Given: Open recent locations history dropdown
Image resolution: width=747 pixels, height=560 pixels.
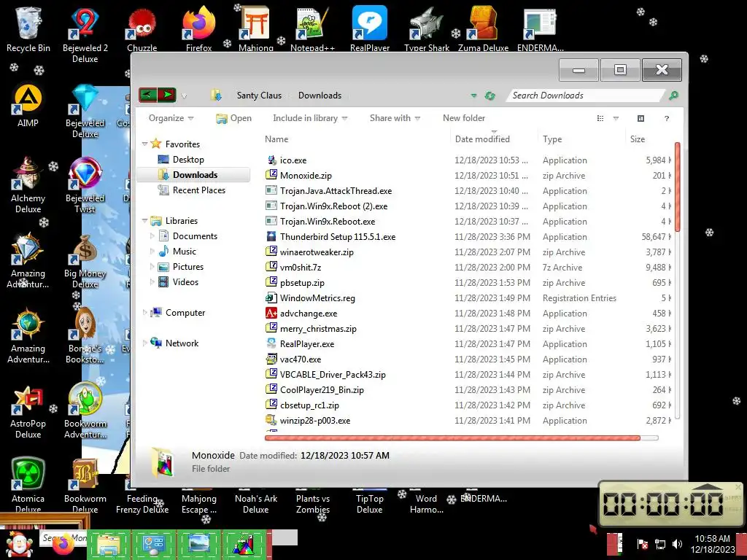Looking at the screenshot, I should [x=184, y=96].
